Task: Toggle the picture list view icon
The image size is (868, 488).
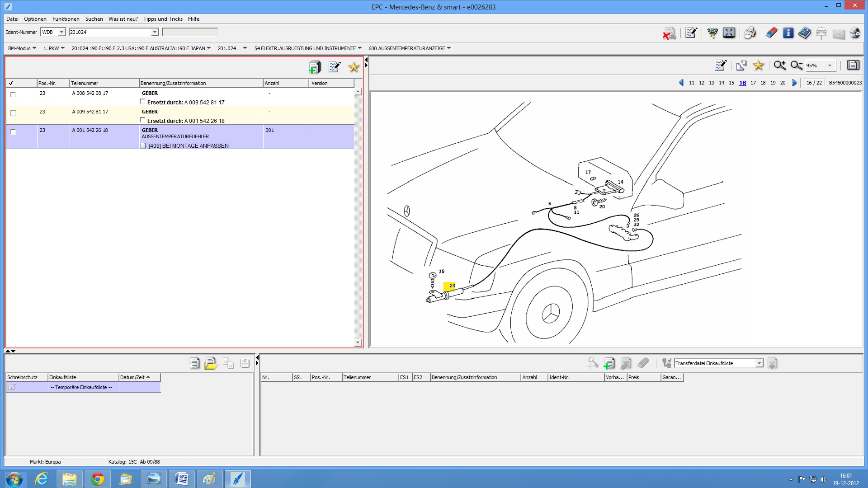Action: (x=854, y=65)
